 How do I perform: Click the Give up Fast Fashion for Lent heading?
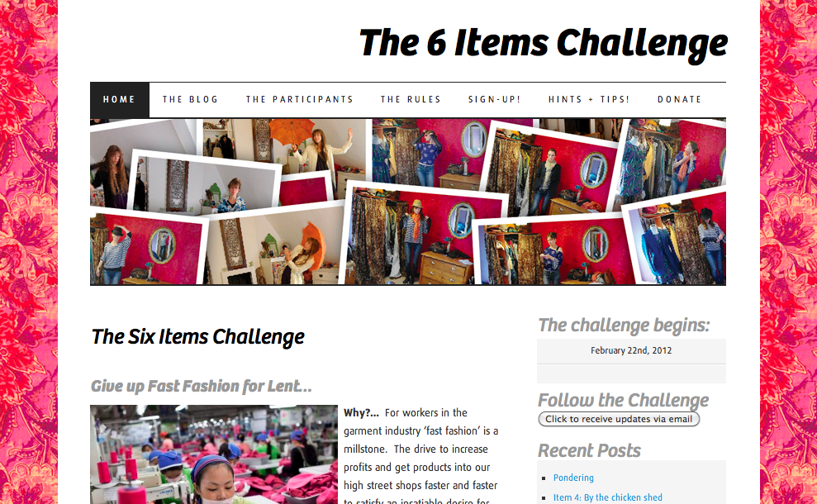(x=201, y=386)
